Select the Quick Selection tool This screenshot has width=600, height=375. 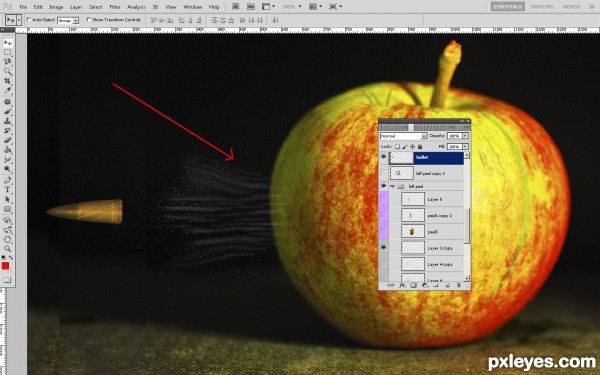coord(8,71)
